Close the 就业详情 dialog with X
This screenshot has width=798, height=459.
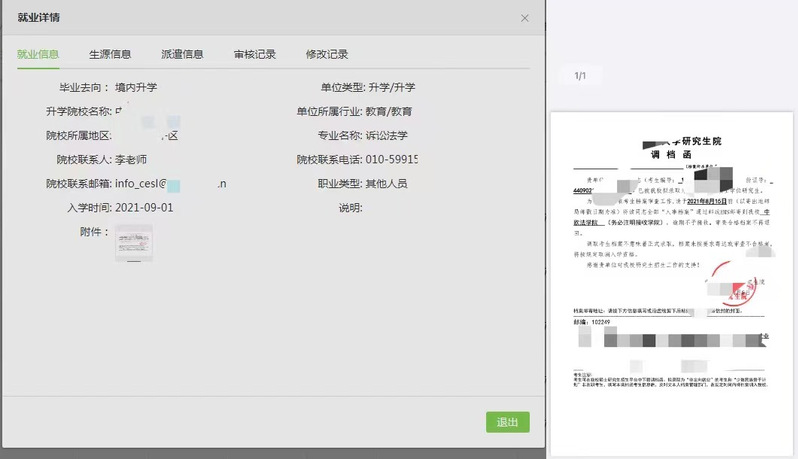click(525, 18)
